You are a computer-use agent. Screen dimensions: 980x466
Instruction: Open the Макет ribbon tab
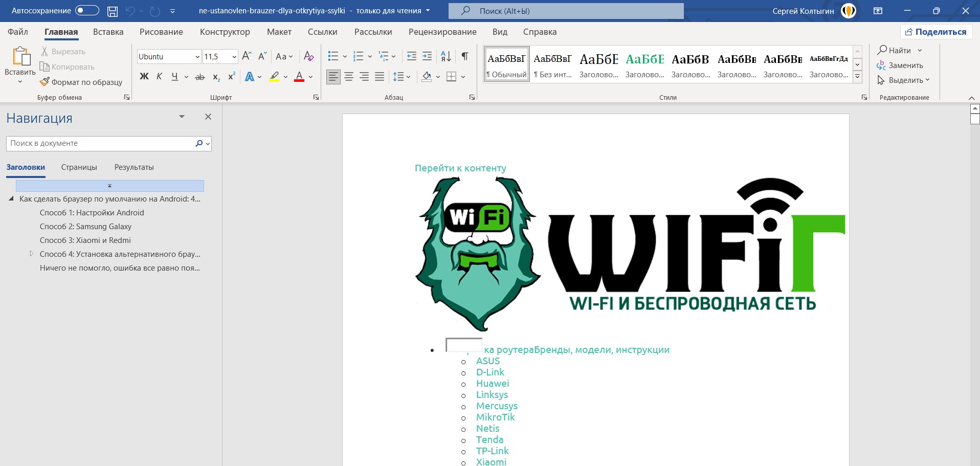pos(279,32)
